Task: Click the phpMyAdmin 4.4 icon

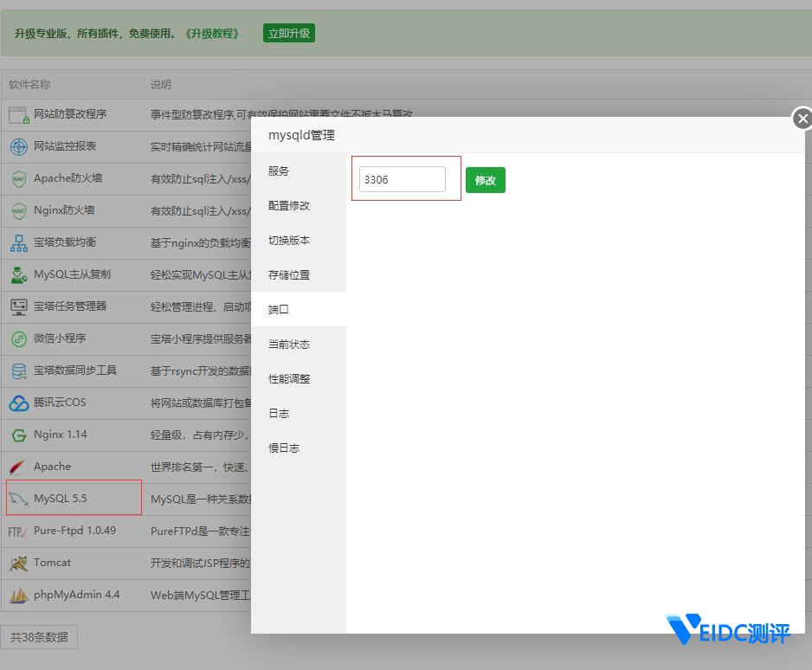Action: [19, 595]
